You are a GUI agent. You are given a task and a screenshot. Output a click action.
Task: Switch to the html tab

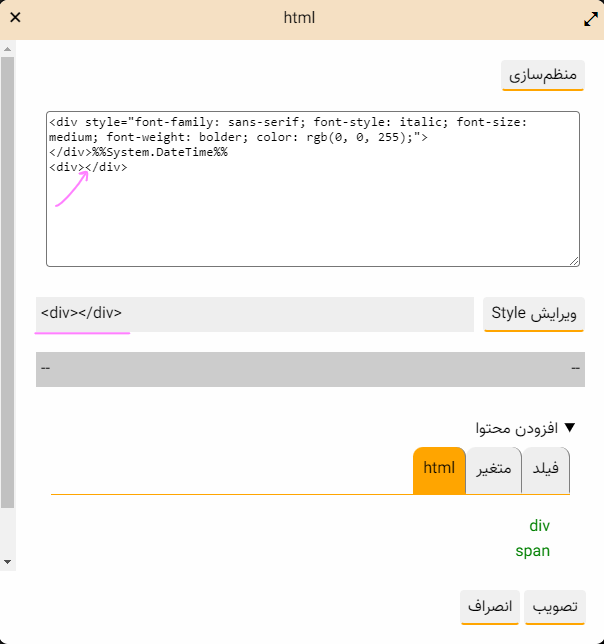pyautogui.click(x=439, y=468)
